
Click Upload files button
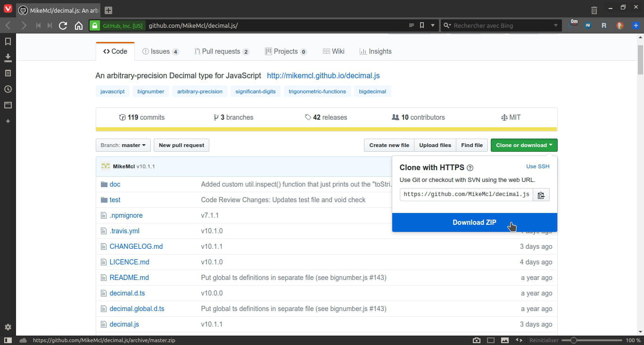click(x=435, y=145)
